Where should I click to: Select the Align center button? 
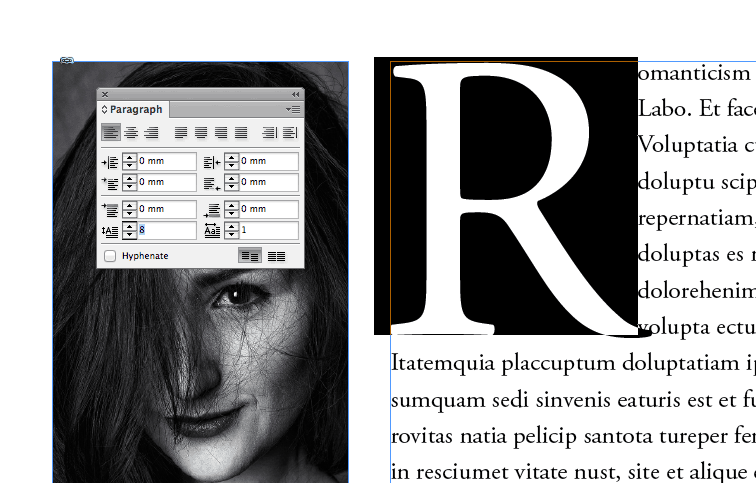(131, 132)
